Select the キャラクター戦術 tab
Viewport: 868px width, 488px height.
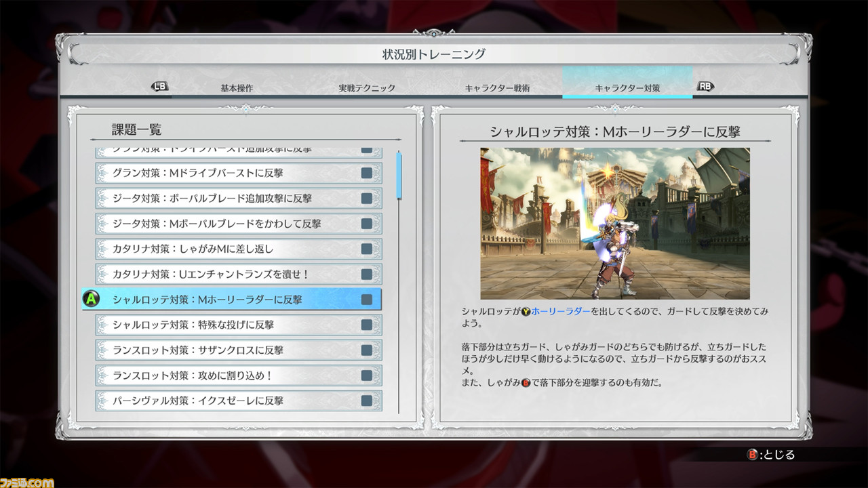(497, 88)
